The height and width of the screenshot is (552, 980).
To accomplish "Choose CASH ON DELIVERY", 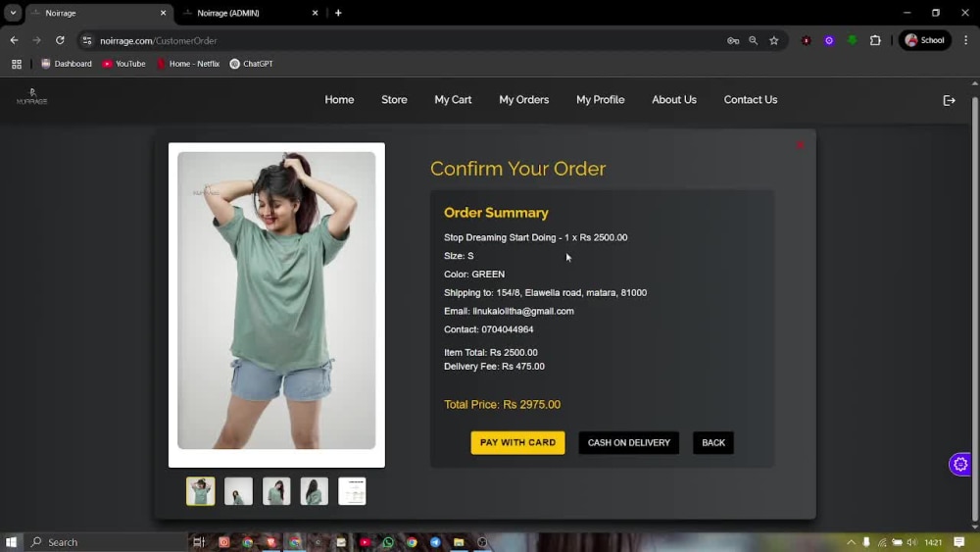I will click(x=629, y=442).
